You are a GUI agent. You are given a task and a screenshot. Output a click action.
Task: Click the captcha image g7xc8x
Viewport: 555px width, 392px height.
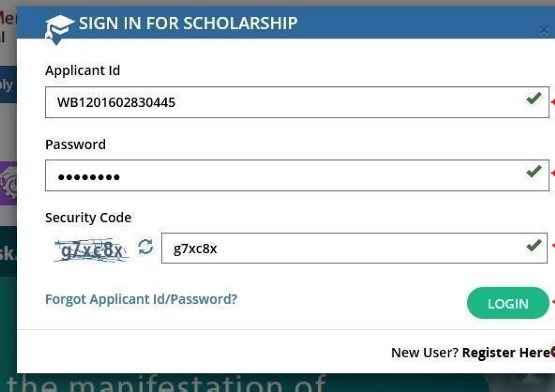(x=91, y=250)
